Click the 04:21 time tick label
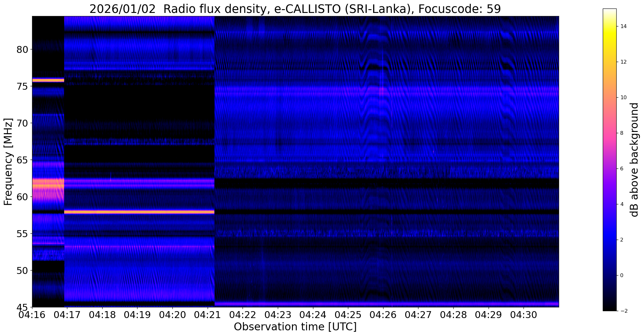 coord(208,315)
